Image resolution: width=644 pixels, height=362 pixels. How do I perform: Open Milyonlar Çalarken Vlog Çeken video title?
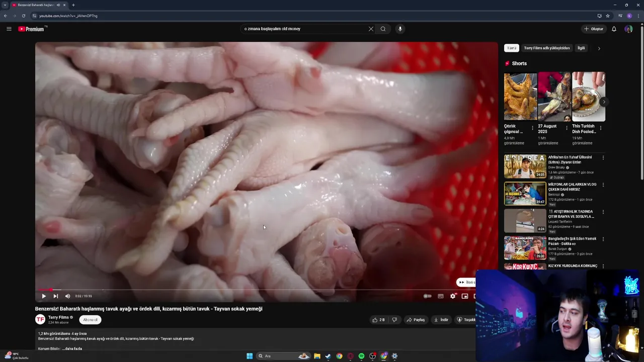pos(572,187)
